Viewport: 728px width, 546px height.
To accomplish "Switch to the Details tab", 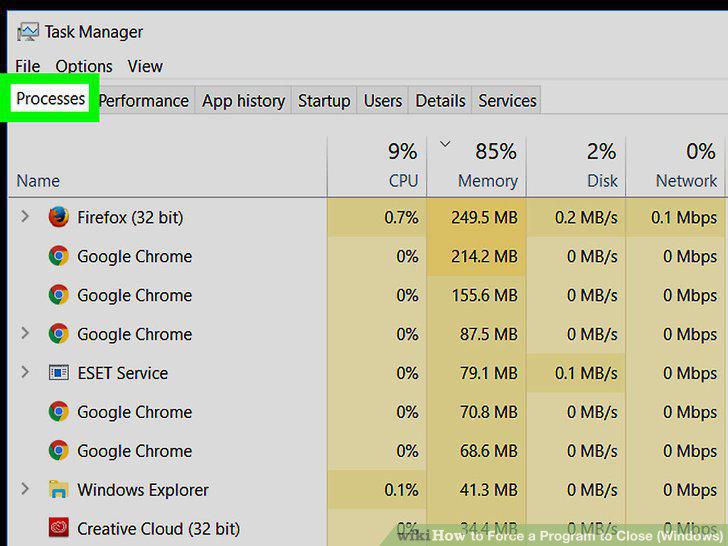I will [x=440, y=100].
